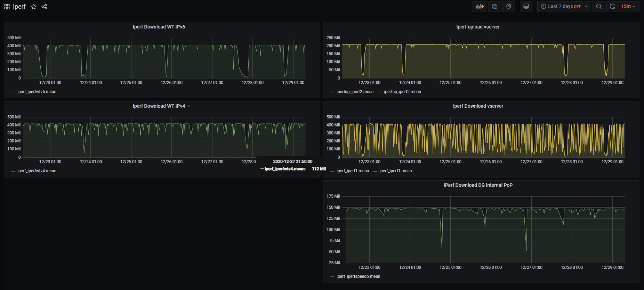This screenshot has width=644, height=290.
Task: Open the dashboards grid icon beside Iperf
Action: coord(7,7)
